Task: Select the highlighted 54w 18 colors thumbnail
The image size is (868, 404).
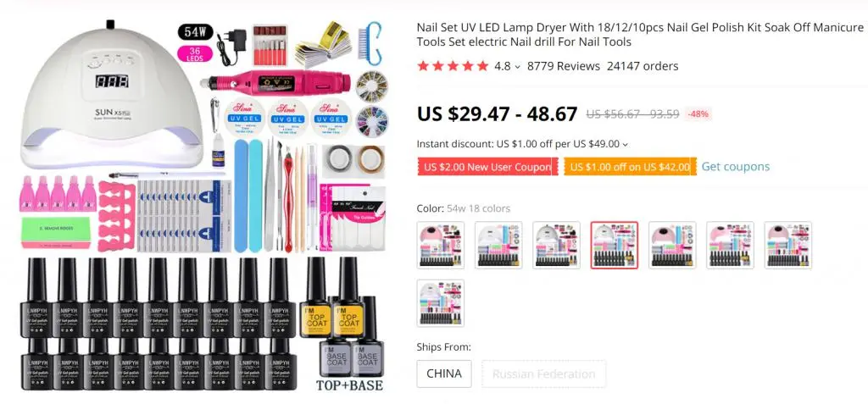Action: pos(615,245)
